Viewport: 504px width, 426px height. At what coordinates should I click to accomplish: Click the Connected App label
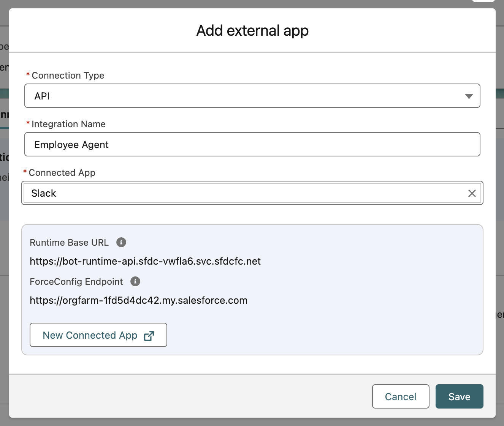click(62, 173)
